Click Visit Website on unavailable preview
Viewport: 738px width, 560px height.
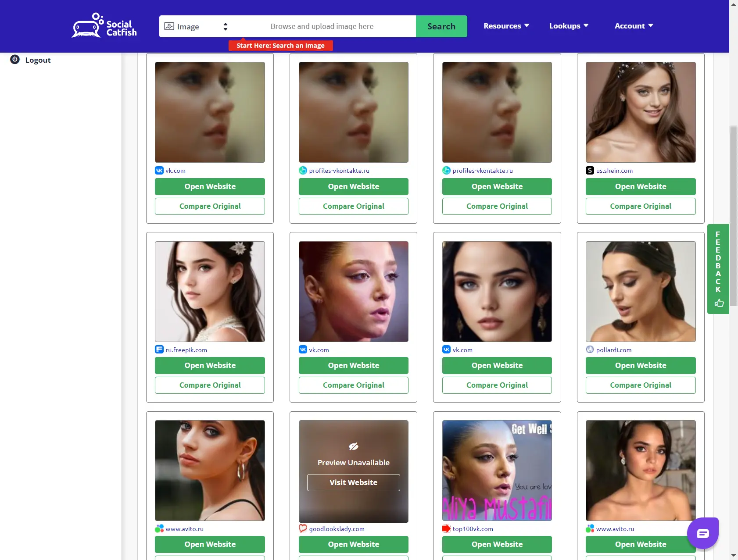click(x=354, y=482)
